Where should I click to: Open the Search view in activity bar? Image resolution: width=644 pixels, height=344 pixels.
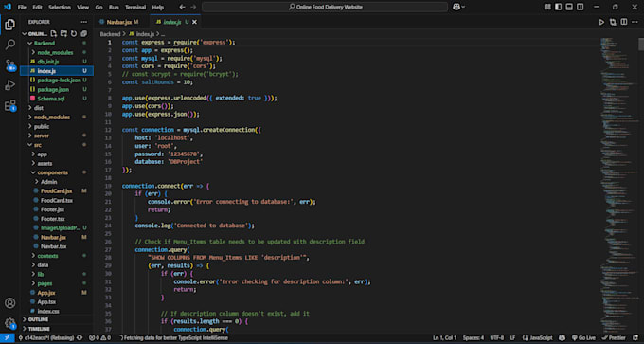pyautogui.click(x=9, y=45)
